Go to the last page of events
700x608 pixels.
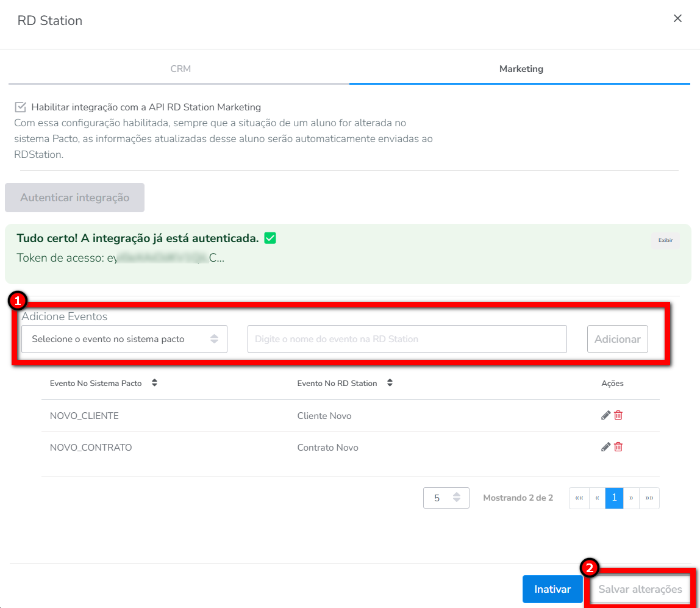tap(649, 498)
